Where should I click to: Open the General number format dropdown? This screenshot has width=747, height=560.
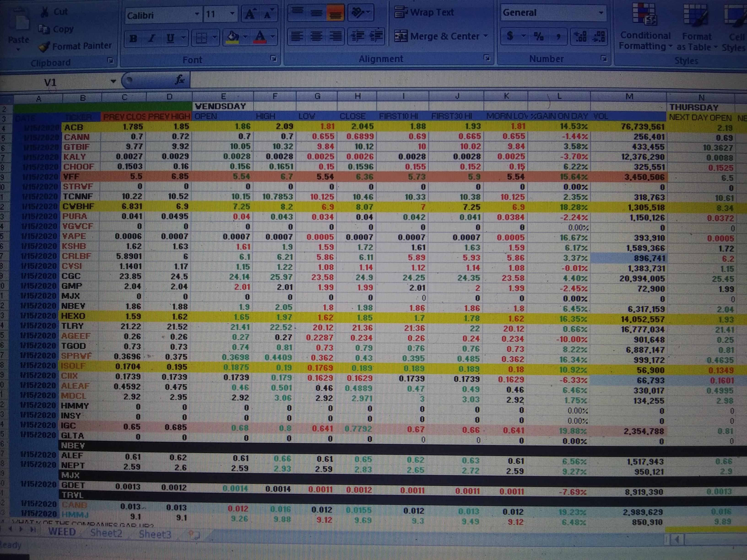pos(601,13)
